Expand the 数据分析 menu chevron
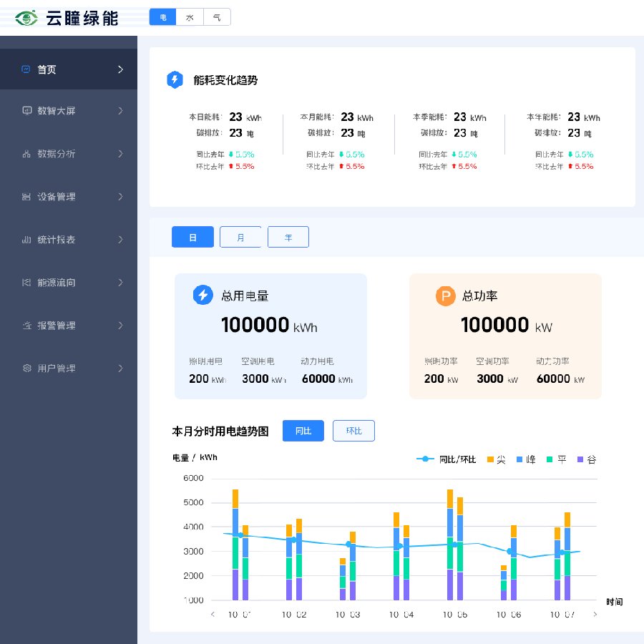 [120, 154]
